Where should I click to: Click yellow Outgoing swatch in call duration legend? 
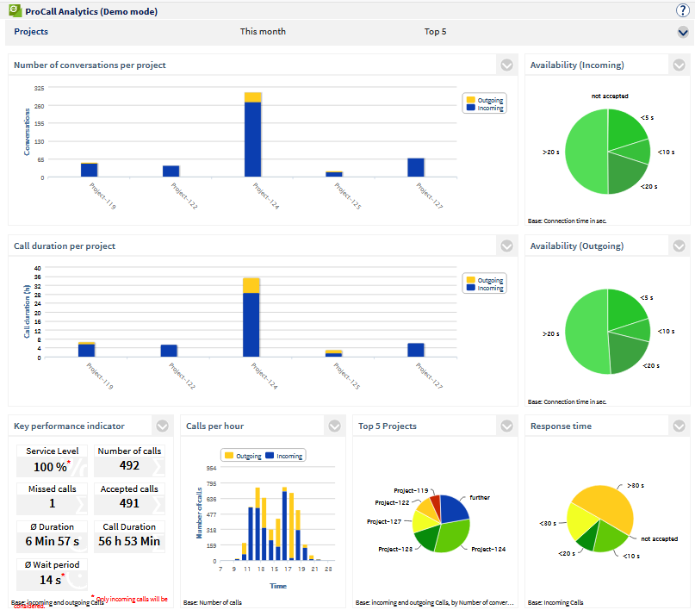[x=471, y=280]
